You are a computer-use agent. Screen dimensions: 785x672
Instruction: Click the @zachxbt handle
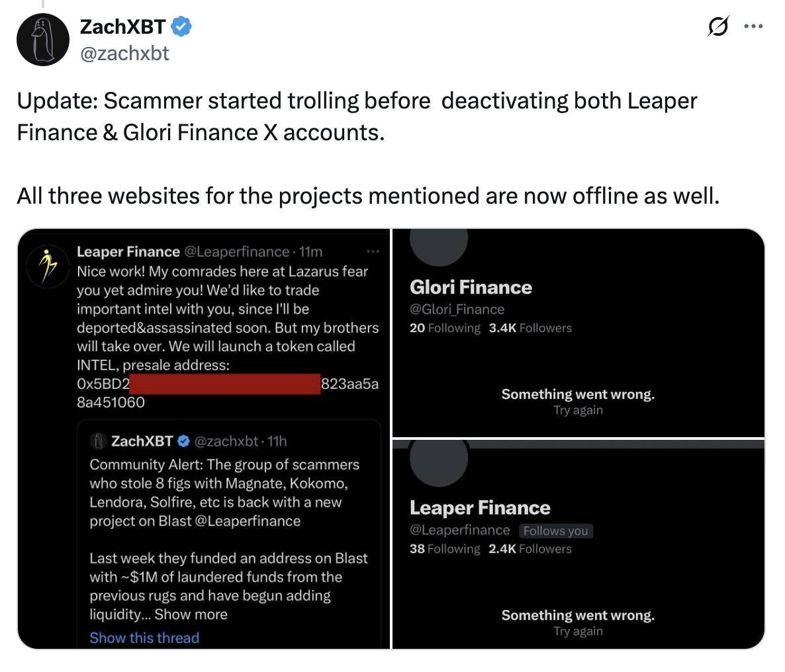(124, 53)
